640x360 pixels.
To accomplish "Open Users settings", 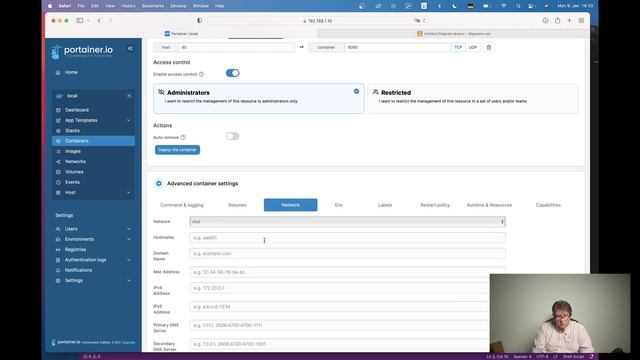I will (71, 229).
